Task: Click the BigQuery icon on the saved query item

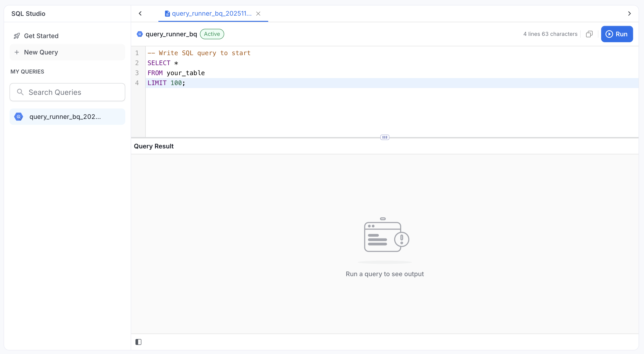Action: point(19,116)
